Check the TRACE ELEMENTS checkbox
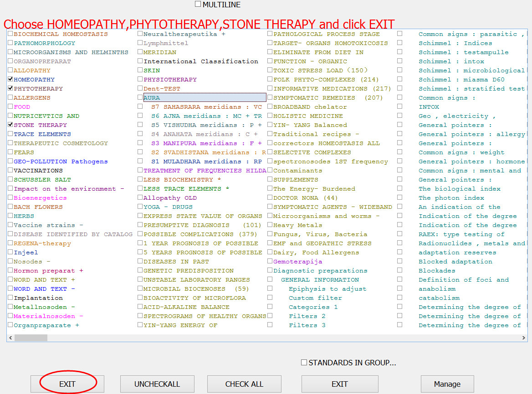Viewport: 532px width, 394px height. click(10, 134)
